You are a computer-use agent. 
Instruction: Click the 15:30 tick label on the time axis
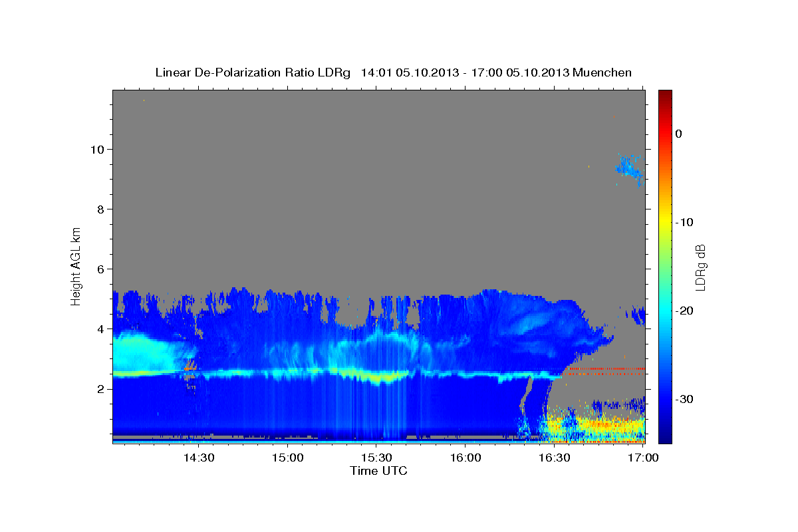click(376, 458)
